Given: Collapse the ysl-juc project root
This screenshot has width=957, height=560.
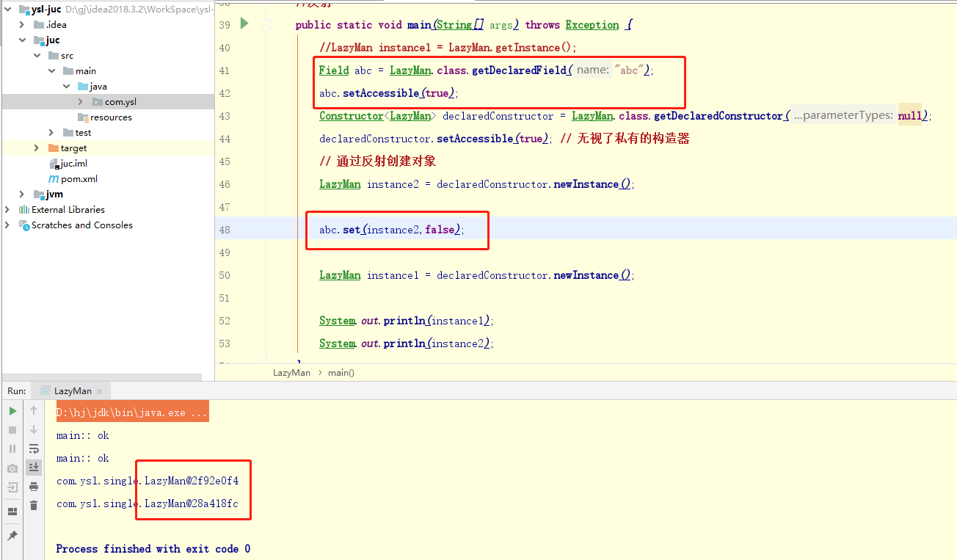Looking at the screenshot, I should coord(7,10).
